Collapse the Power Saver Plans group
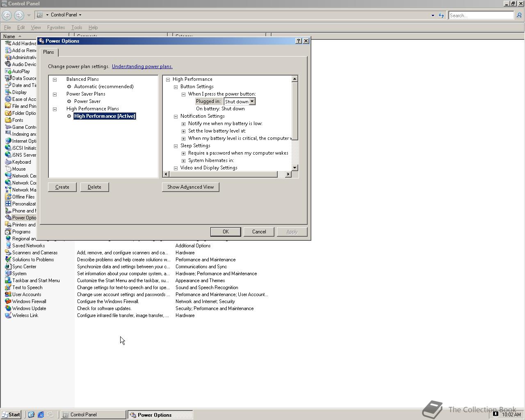This screenshot has width=525, height=420. (x=55, y=94)
